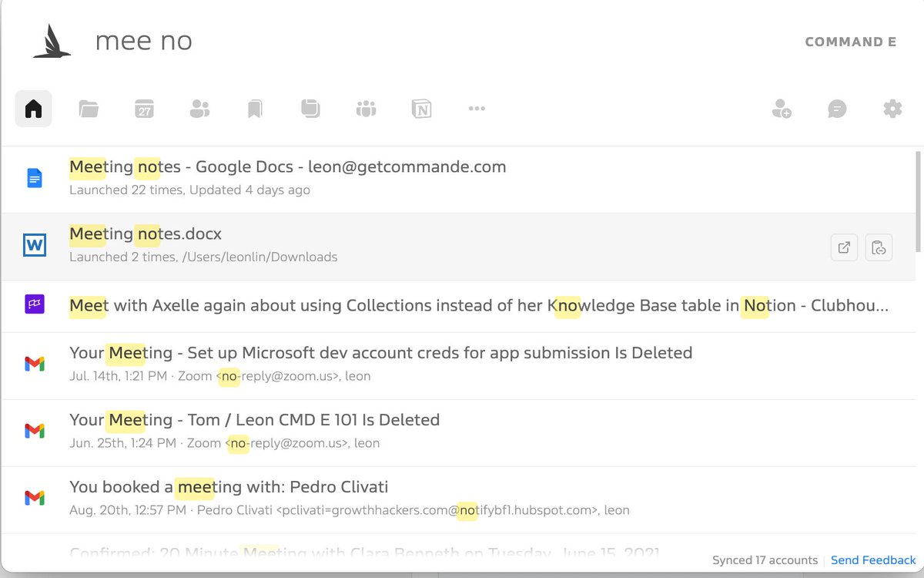Open 'Meeting notes - Google Docs' result
This screenshot has height=578, width=924.
[458, 179]
